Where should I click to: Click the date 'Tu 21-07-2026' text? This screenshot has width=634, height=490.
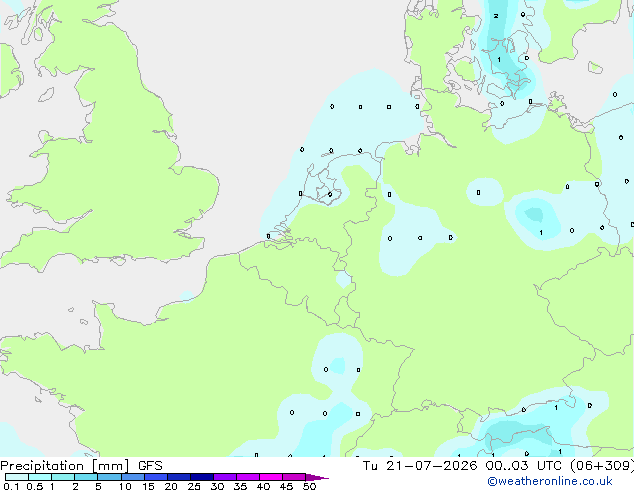[x=420, y=466]
